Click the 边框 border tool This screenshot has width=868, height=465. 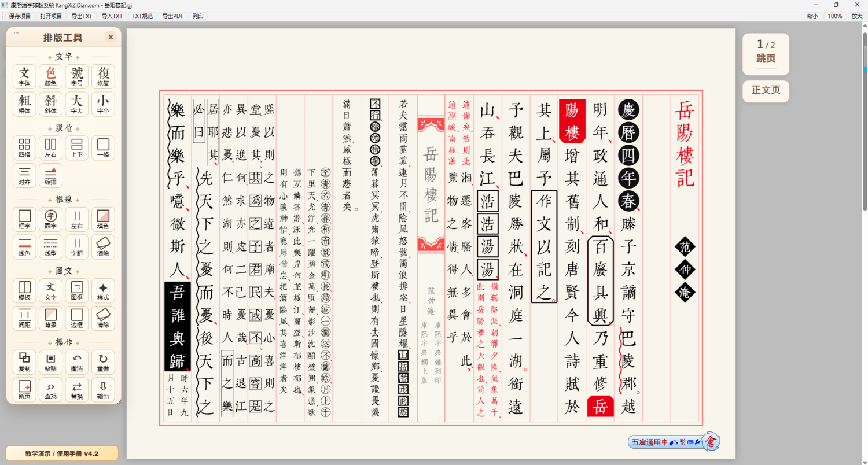coord(77,319)
